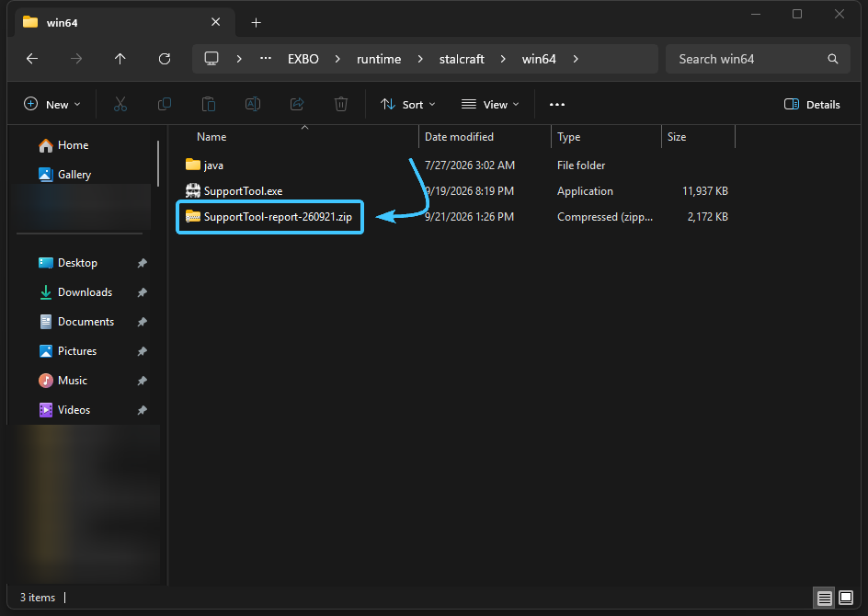Navigate up one folder level
The image size is (868, 616).
(120, 59)
